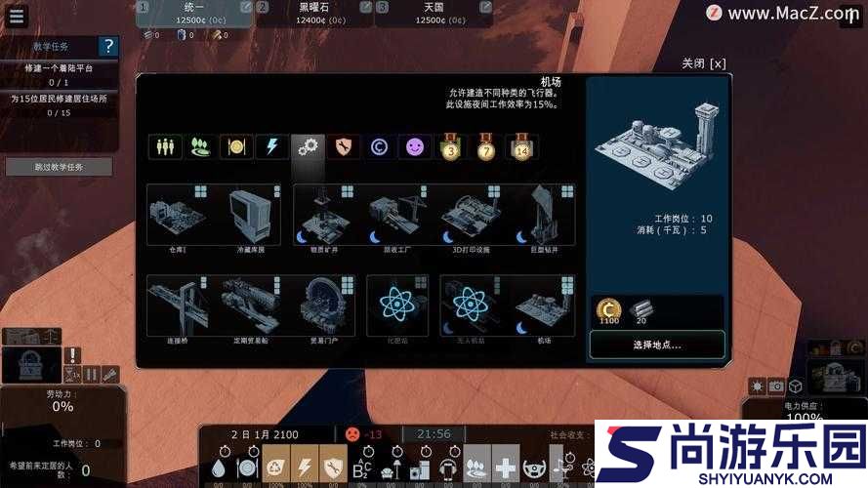This screenshot has height=488, width=868.
Task: Toggle the lightning power overlay bottom bar
Action: [305, 466]
